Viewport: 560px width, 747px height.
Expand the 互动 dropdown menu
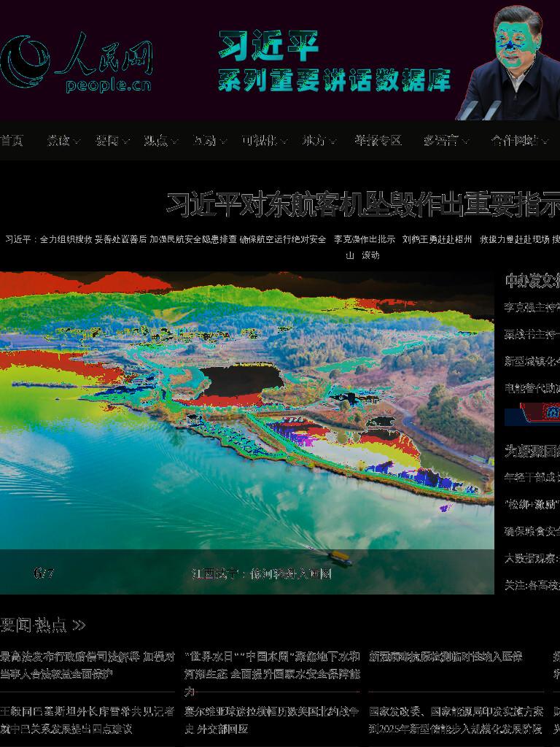pos(209,141)
